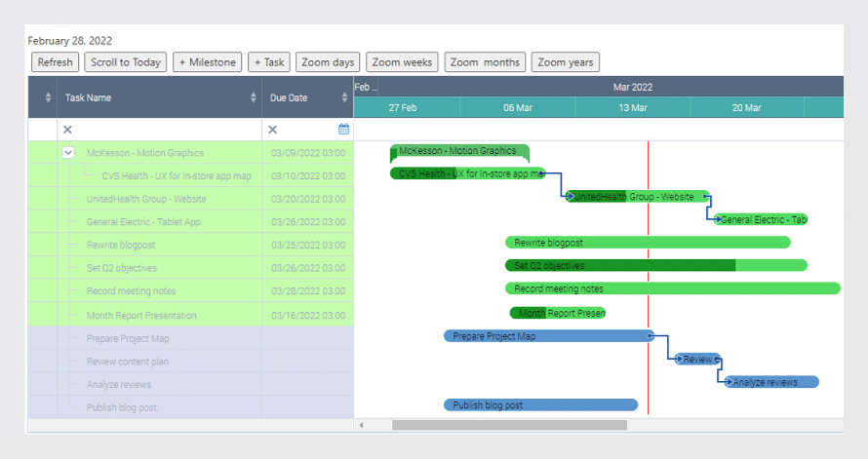Switch to Zoom weeks view

402,62
